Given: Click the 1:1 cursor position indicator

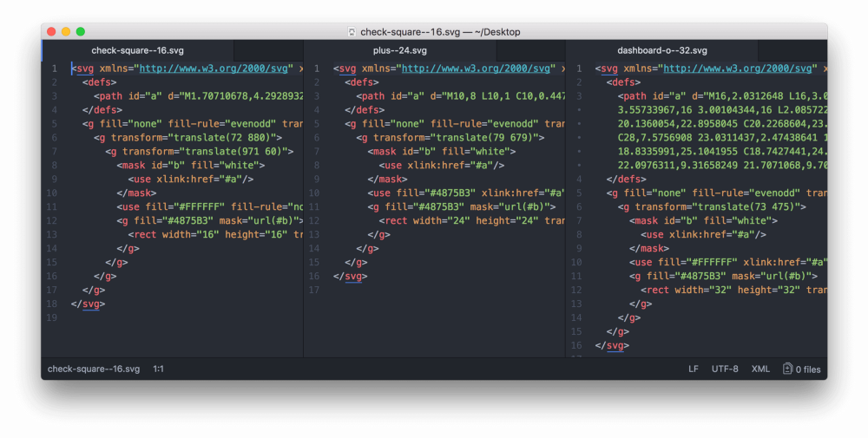Looking at the screenshot, I should [158, 369].
